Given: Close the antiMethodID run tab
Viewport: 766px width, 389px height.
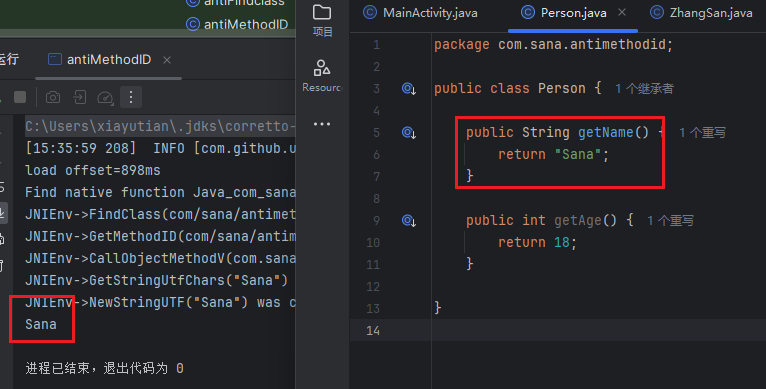Looking at the screenshot, I should (167, 60).
